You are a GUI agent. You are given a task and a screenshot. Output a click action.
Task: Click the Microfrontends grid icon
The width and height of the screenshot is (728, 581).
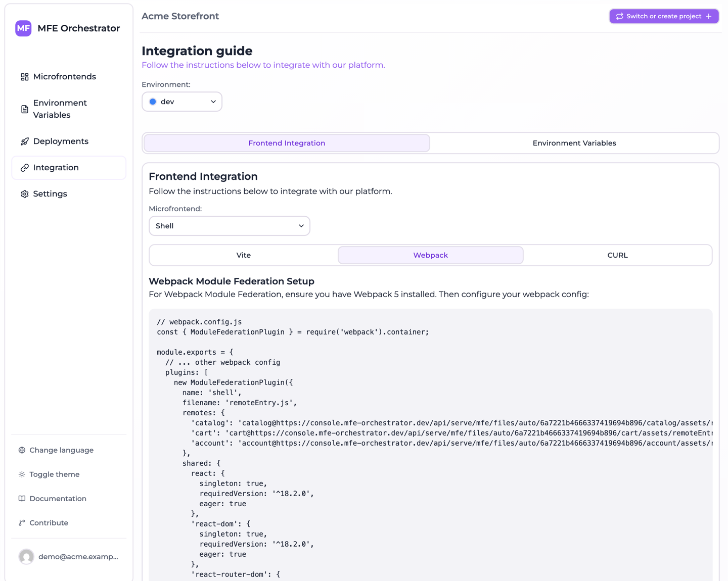(24, 77)
